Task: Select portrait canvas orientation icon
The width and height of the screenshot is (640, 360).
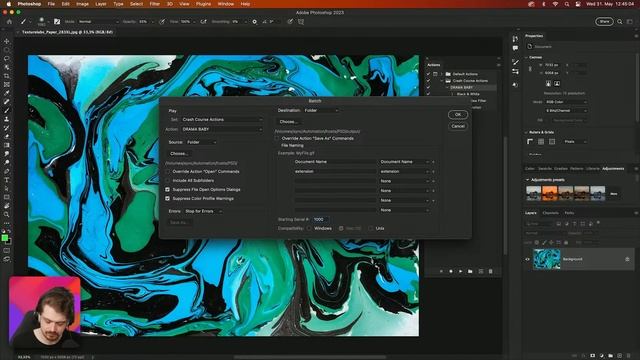Action: click(x=548, y=83)
